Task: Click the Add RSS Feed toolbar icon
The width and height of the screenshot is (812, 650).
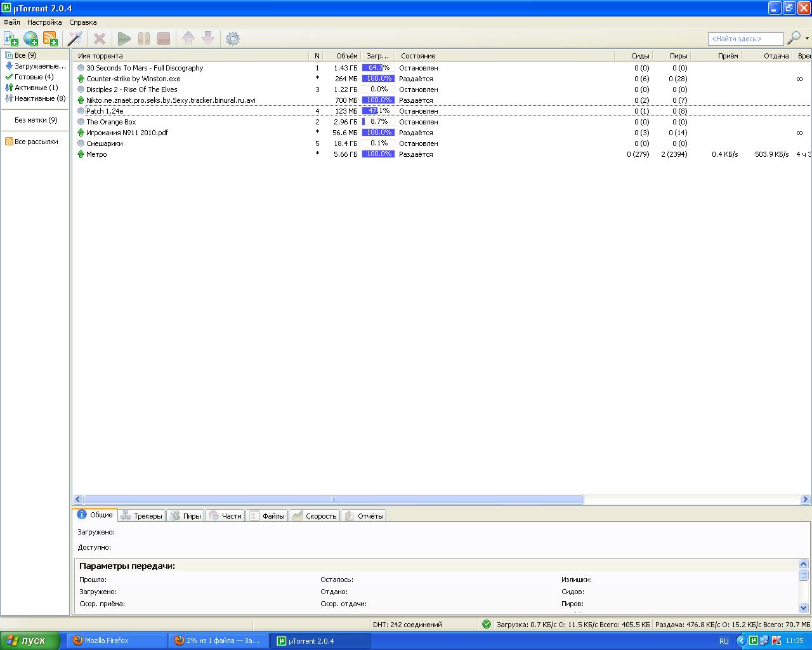Action: (x=50, y=39)
